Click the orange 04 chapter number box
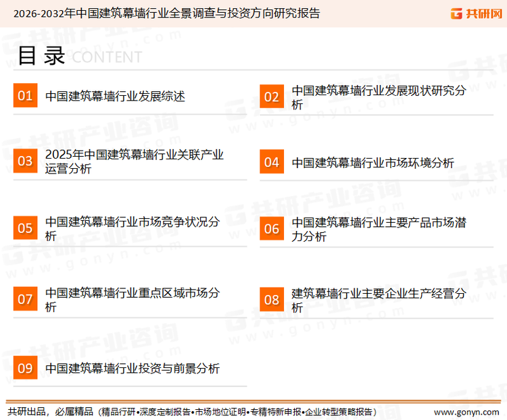This screenshot has width=507, height=420. [272, 161]
